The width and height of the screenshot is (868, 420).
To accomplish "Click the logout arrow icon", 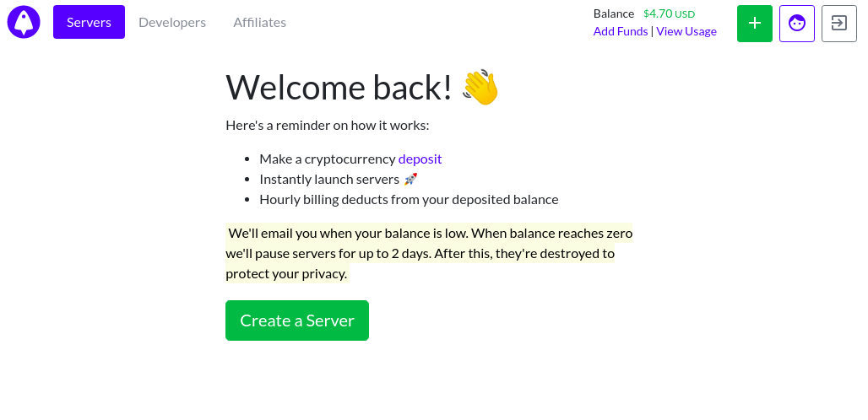I will 839,24.
